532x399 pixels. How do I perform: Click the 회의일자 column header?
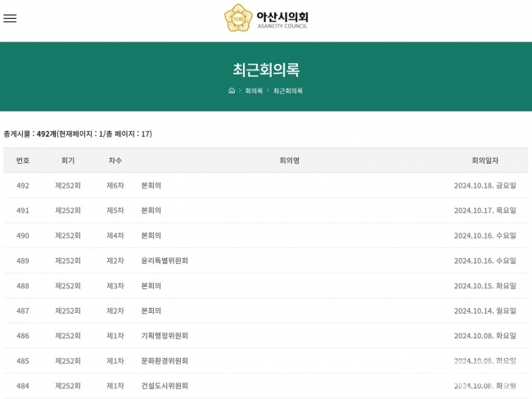pos(485,161)
